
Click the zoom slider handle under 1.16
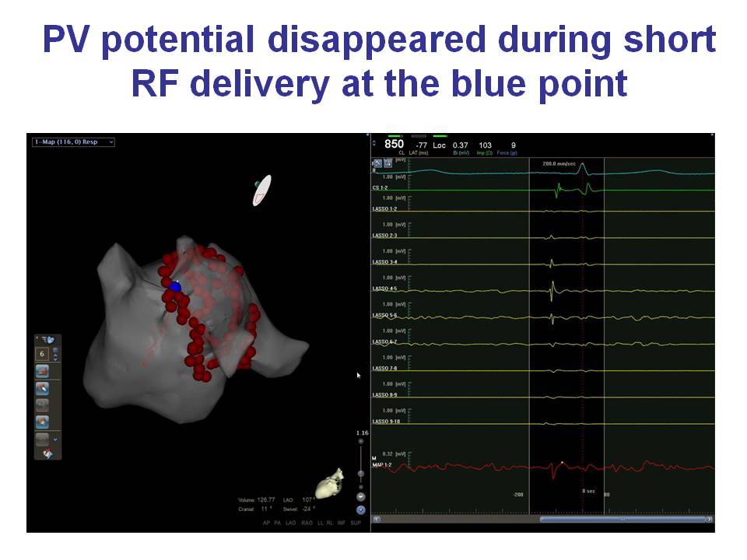[361, 473]
